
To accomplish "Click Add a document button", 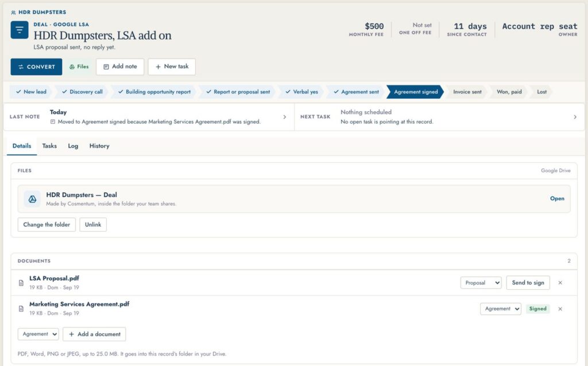I will [95, 334].
